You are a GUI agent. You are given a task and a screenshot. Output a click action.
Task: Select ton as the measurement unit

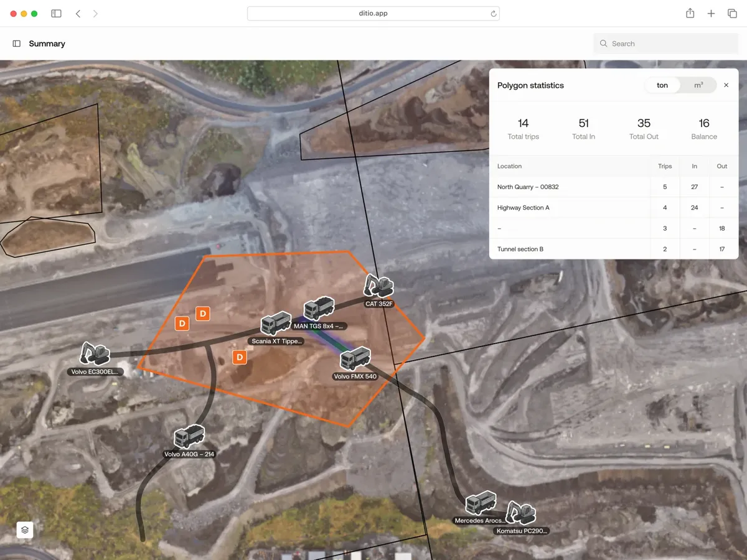click(662, 85)
